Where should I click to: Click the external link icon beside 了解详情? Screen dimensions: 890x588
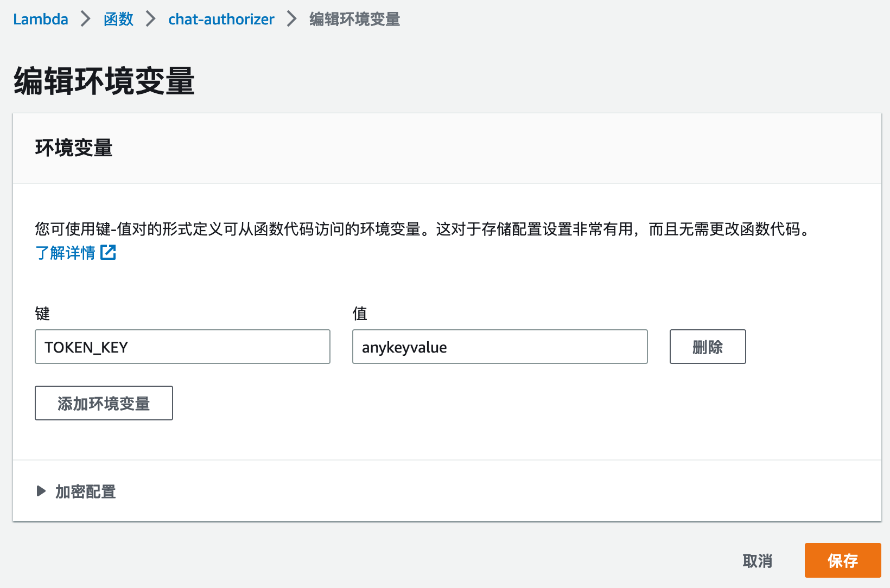109,252
